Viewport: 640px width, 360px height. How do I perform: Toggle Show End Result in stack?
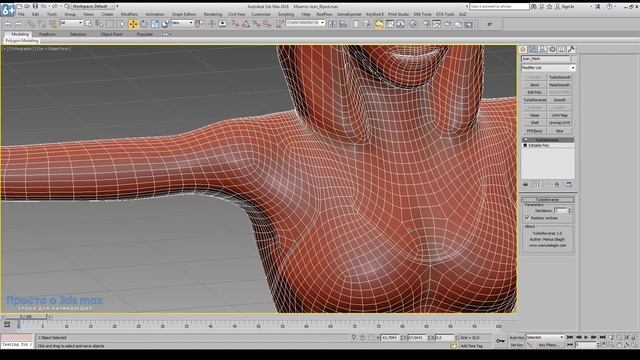coord(537,185)
